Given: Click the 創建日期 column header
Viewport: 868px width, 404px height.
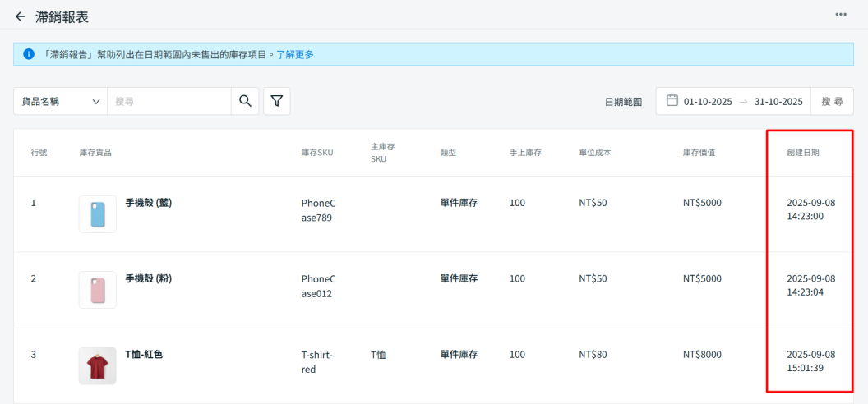Looking at the screenshot, I should pos(802,153).
